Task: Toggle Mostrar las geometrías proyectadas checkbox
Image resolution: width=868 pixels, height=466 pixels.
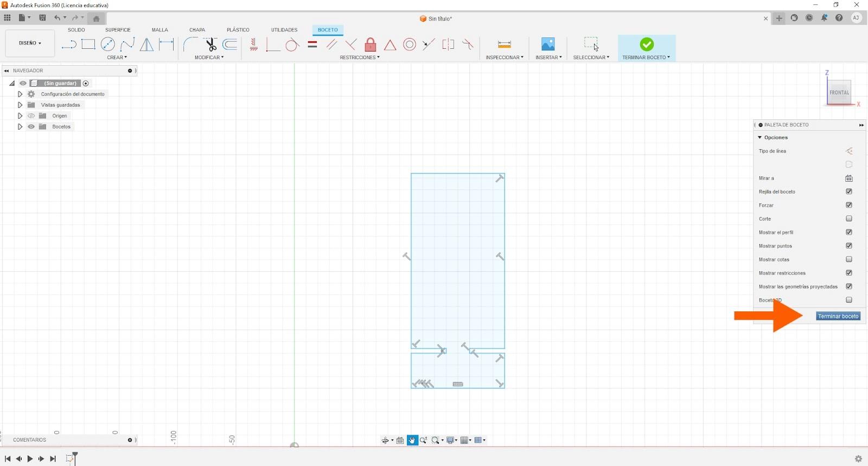Action: [849, 286]
